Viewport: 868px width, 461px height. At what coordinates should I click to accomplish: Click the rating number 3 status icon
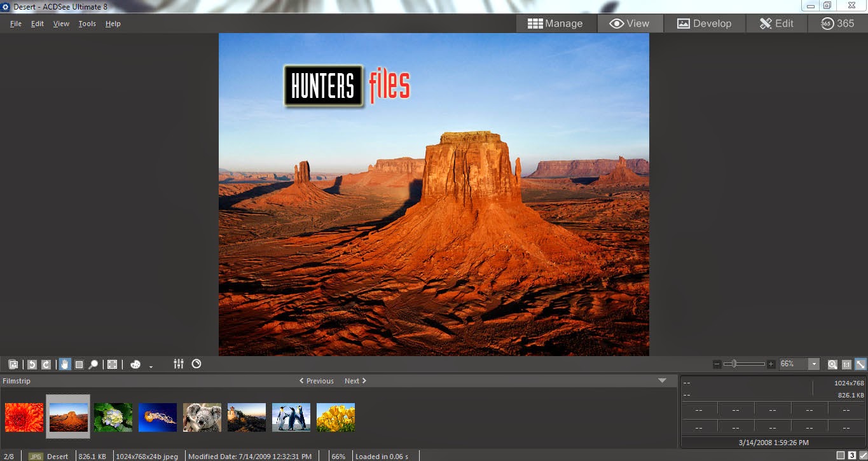851,455
